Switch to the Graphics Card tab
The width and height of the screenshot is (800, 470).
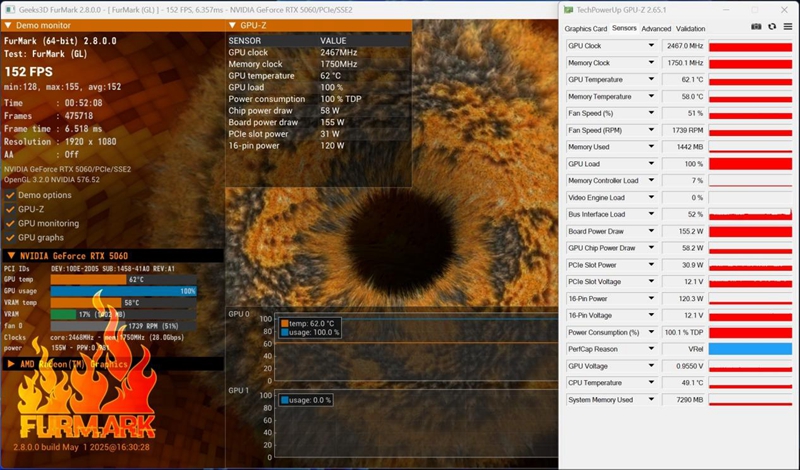point(586,29)
